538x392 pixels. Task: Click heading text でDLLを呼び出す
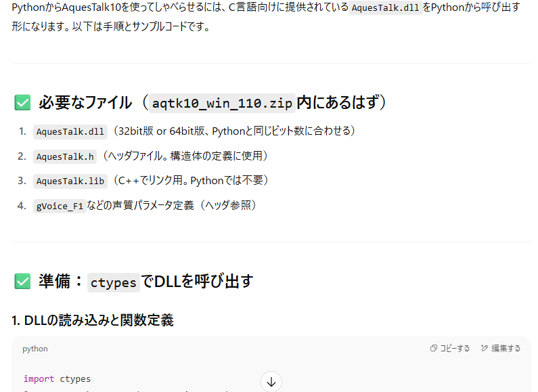click(198, 282)
